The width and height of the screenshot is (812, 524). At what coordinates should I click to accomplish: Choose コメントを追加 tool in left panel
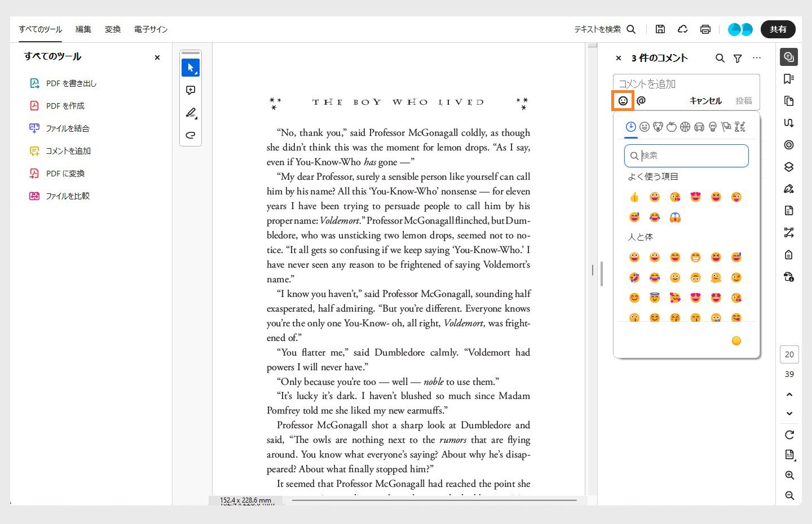pyautogui.click(x=60, y=151)
